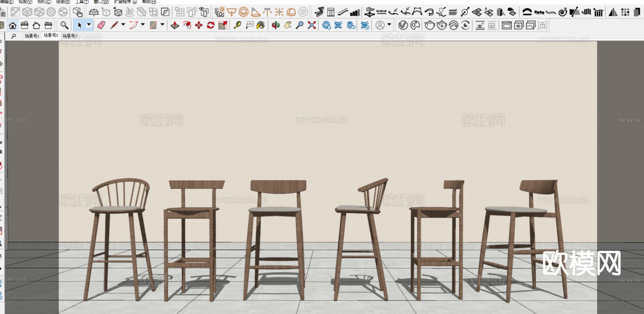The height and width of the screenshot is (314, 644).
Task: Select the side-facing spindle-back bar stool
Action: (x=361, y=239)
